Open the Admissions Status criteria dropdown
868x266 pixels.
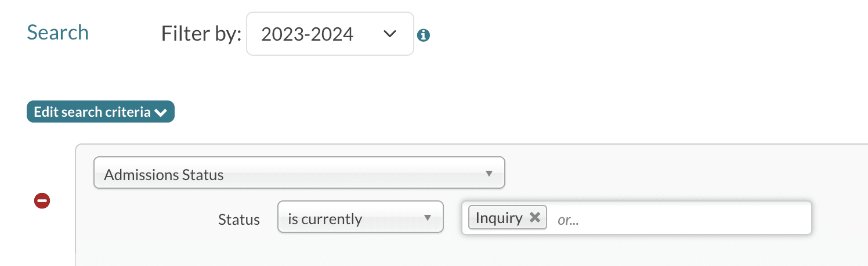(x=299, y=174)
